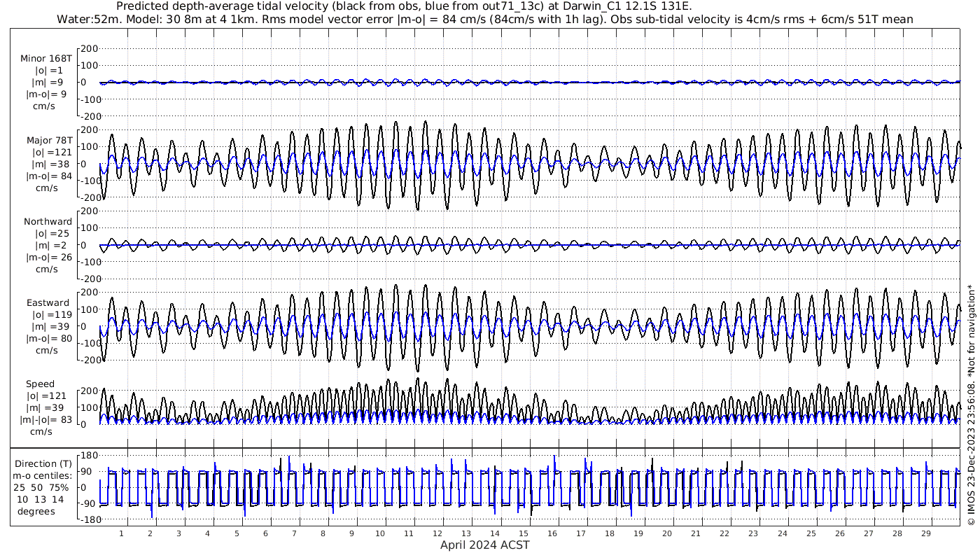Click day 12 on the date axis

[437, 533]
